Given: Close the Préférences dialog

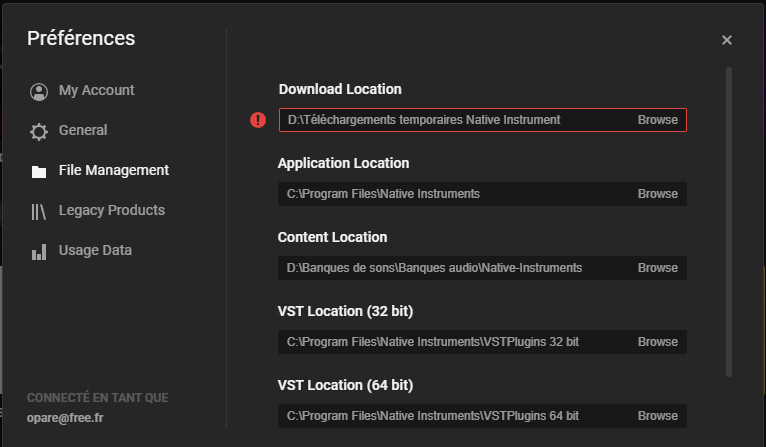Looking at the screenshot, I should [x=727, y=40].
